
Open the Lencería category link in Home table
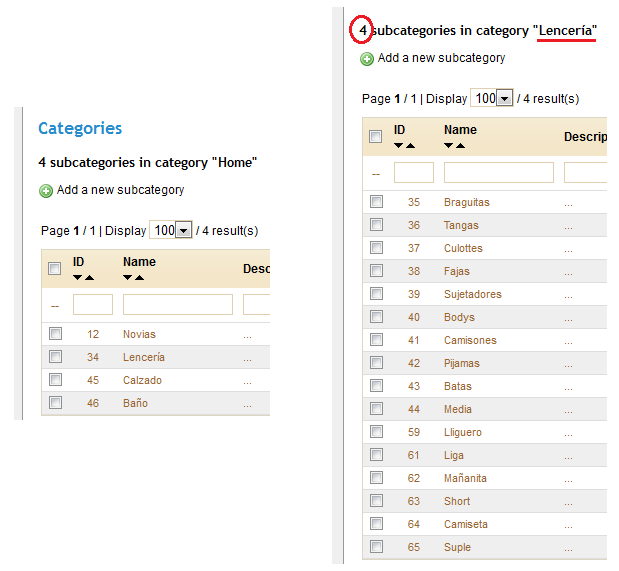click(x=143, y=357)
